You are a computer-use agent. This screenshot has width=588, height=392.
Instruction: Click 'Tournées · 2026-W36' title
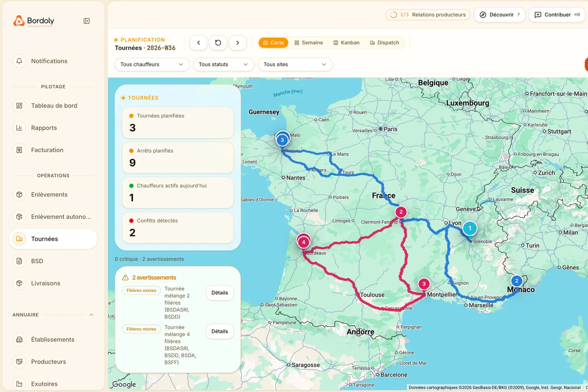145,48
